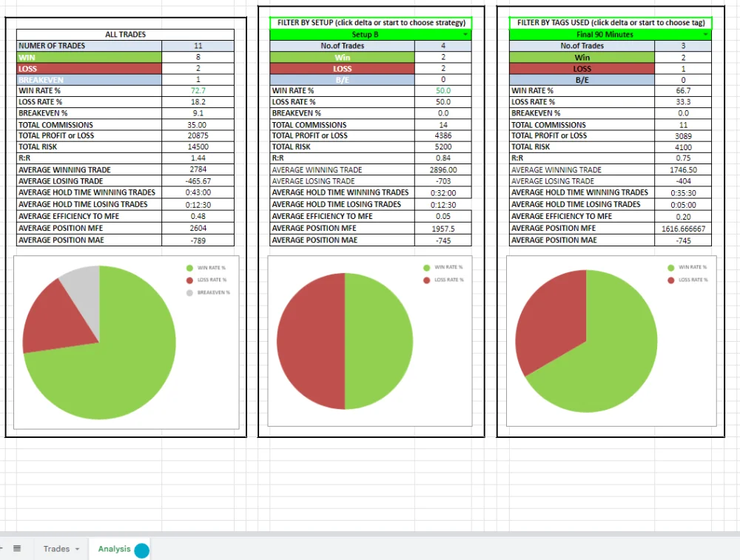Click the FILTER BY SETUP header cell
This screenshot has height=560, width=740.
click(371, 23)
